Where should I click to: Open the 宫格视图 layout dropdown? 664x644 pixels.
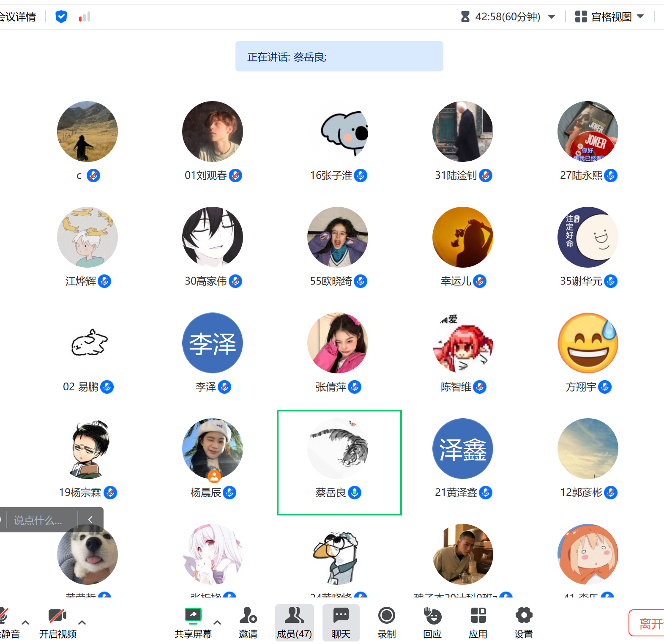click(x=609, y=17)
